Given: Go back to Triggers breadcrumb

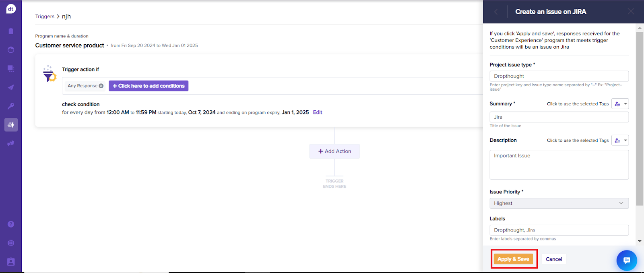Looking at the screenshot, I should tap(45, 17).
